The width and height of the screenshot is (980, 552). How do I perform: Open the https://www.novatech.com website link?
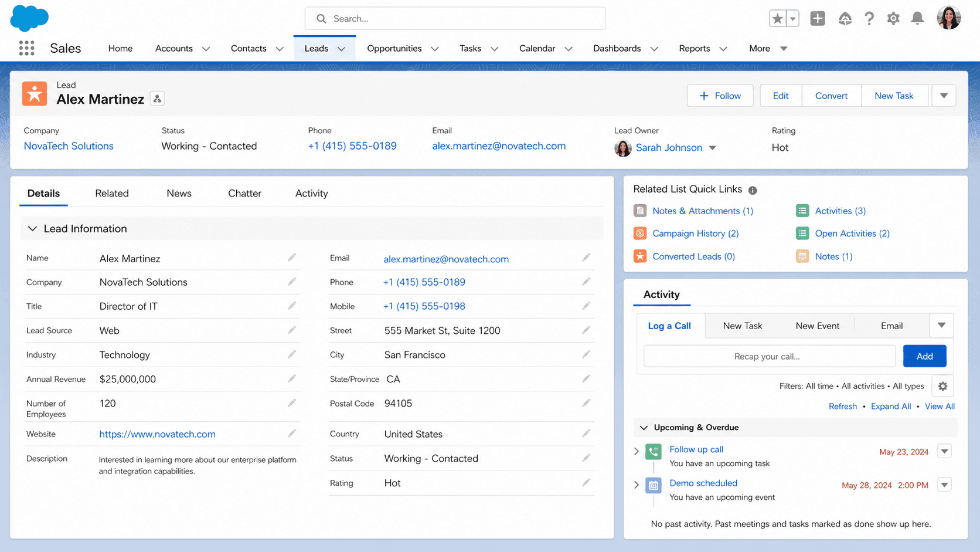pyautogui.click(x=157, y=434)
